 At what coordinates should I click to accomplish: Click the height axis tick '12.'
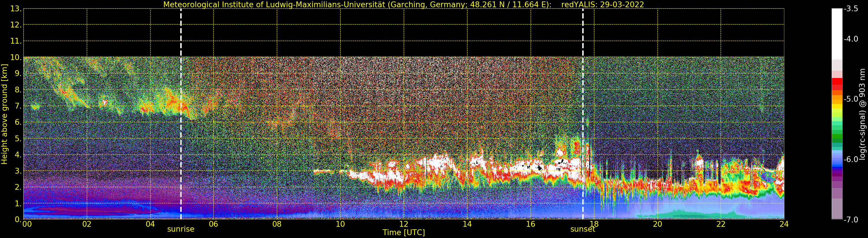coord(16,25)
